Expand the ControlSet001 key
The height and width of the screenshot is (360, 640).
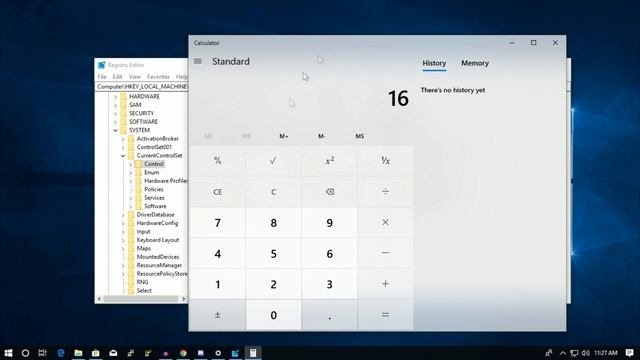click(x=123, y=147)
